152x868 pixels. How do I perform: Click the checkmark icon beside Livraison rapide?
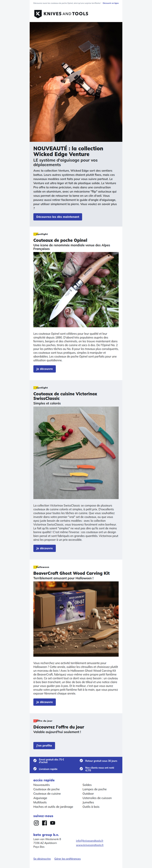tap(35, 769)
